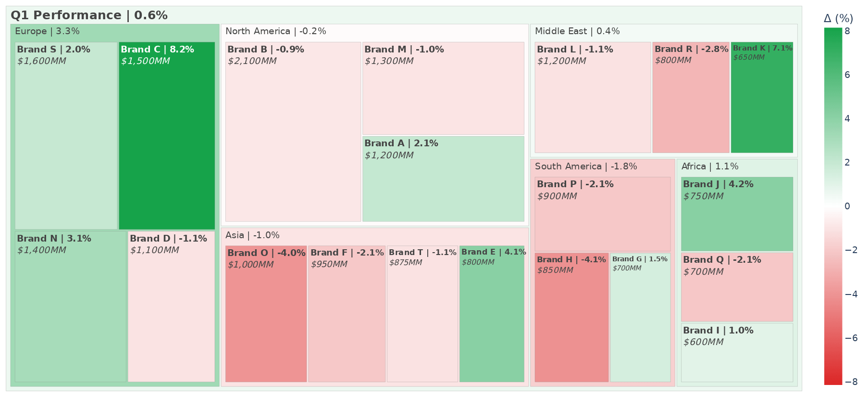Drill into the Middle East header
This screenshot has width=868, height=397.
click(x=577, y=31)
